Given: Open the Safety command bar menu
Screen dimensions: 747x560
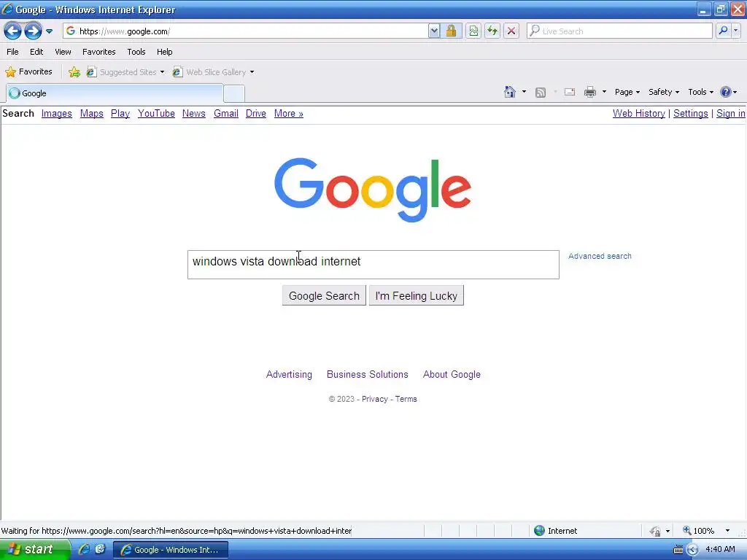Looking at the screenshot, I should click(664, 92).
